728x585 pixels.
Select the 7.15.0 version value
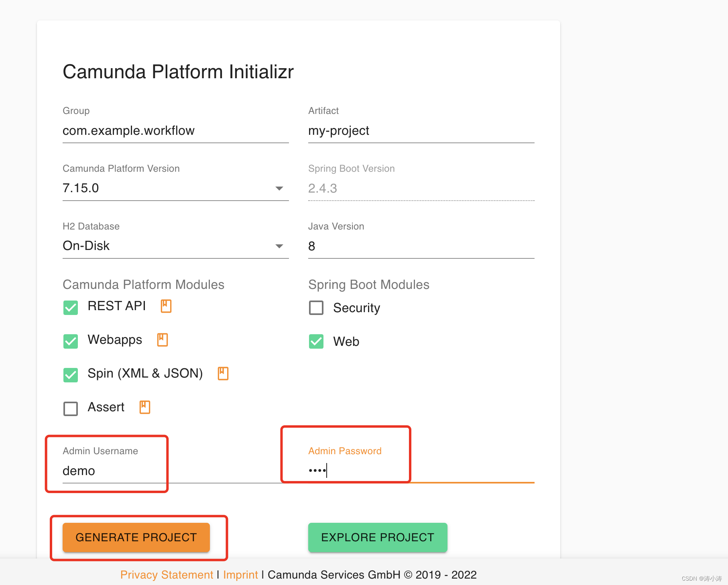[x=81, y=188]
